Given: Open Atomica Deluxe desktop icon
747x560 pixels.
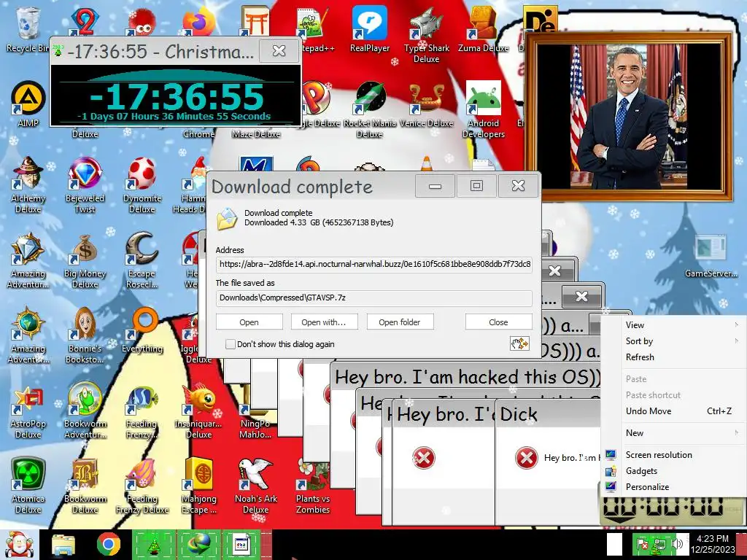Looking at the screenshot, I should [x=28, y=486].
